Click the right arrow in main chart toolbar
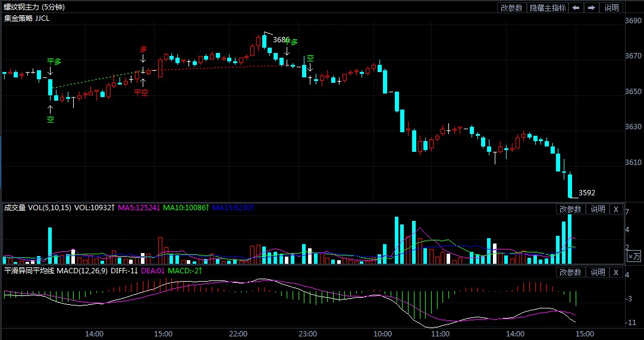644x340 pixels. [x=592, y=8]
